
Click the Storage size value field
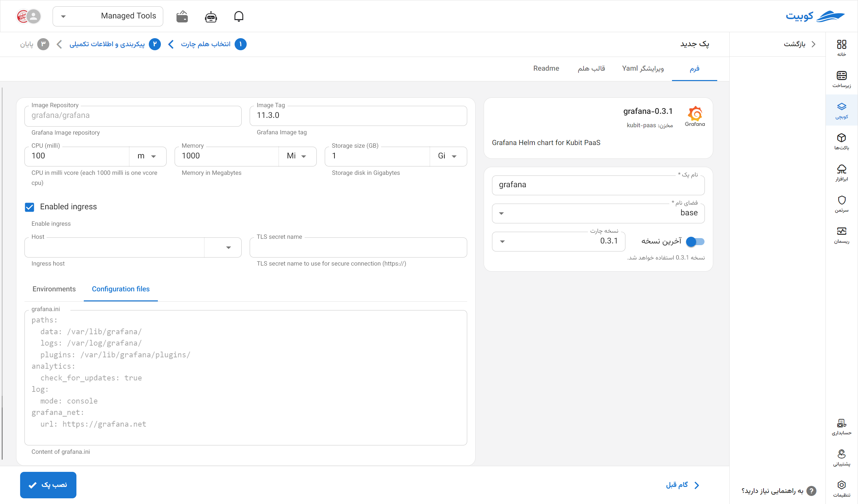[377, 156]
